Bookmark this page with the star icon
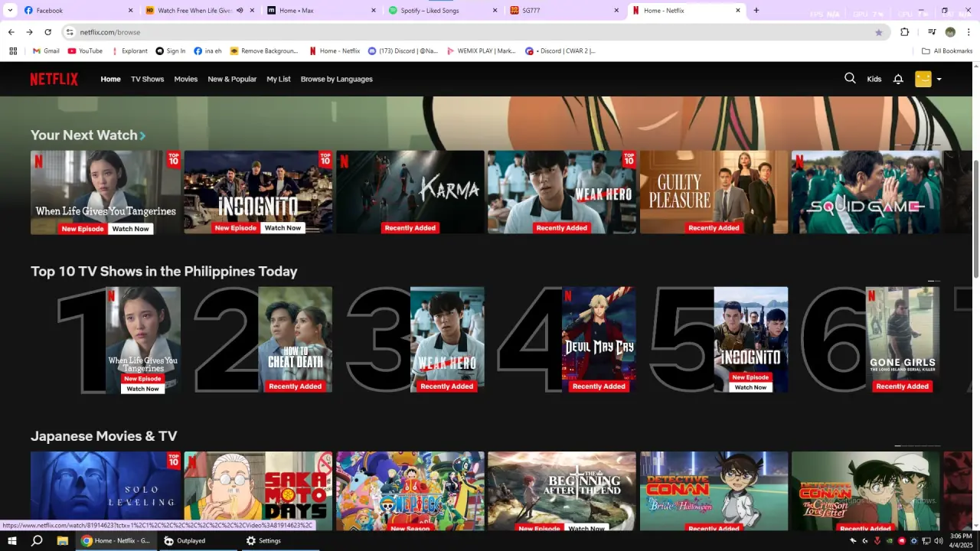 pyautogui.click(x=878, y=32)
